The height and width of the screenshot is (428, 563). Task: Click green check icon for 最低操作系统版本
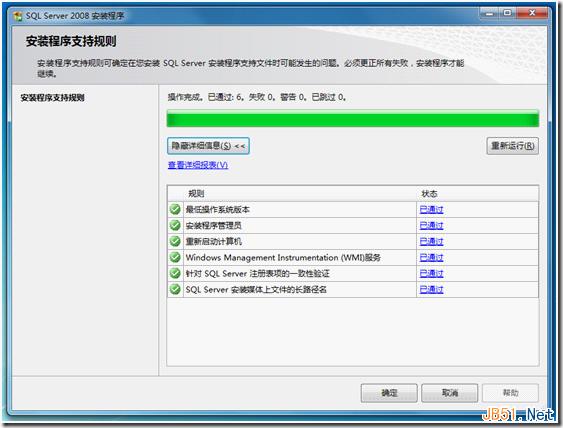(x=175, y=209)
